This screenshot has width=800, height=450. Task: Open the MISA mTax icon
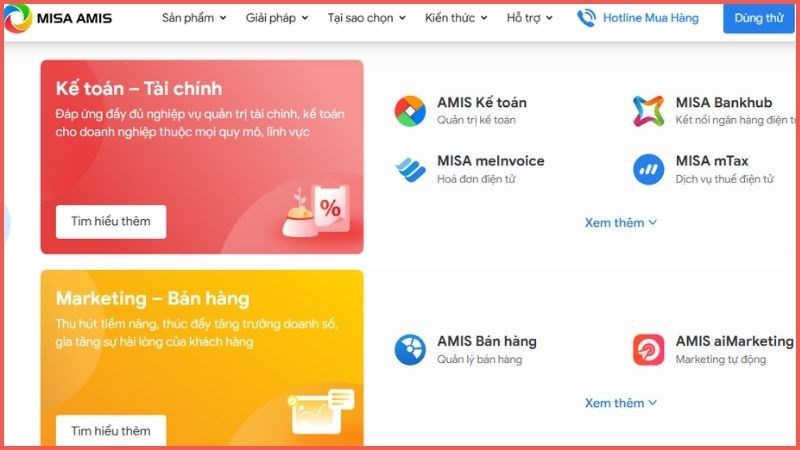pos(648,169)
